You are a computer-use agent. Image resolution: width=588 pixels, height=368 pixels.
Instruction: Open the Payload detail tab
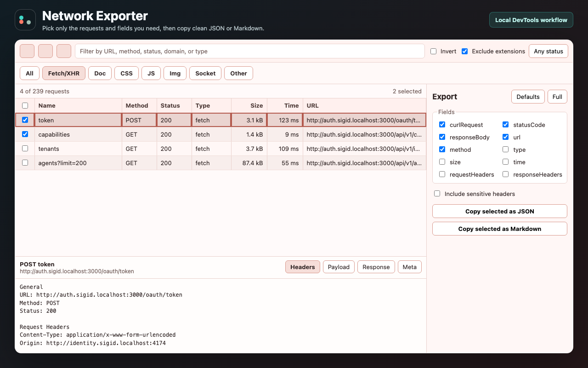pyautogui.click(x=339, y=267)
